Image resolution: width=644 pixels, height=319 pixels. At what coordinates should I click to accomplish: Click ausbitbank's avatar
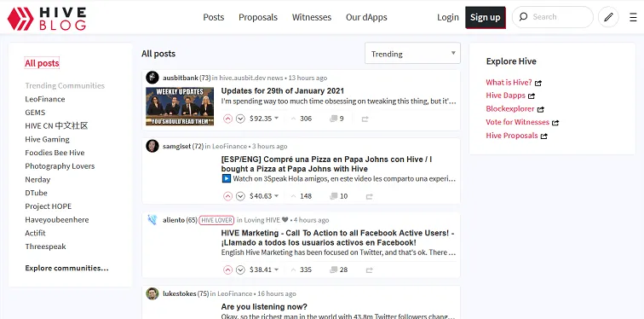(152, 78)
